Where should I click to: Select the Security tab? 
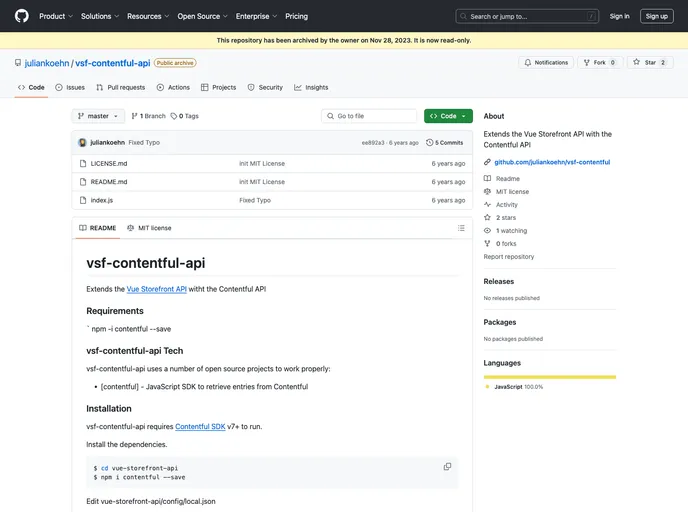point(265,87)
